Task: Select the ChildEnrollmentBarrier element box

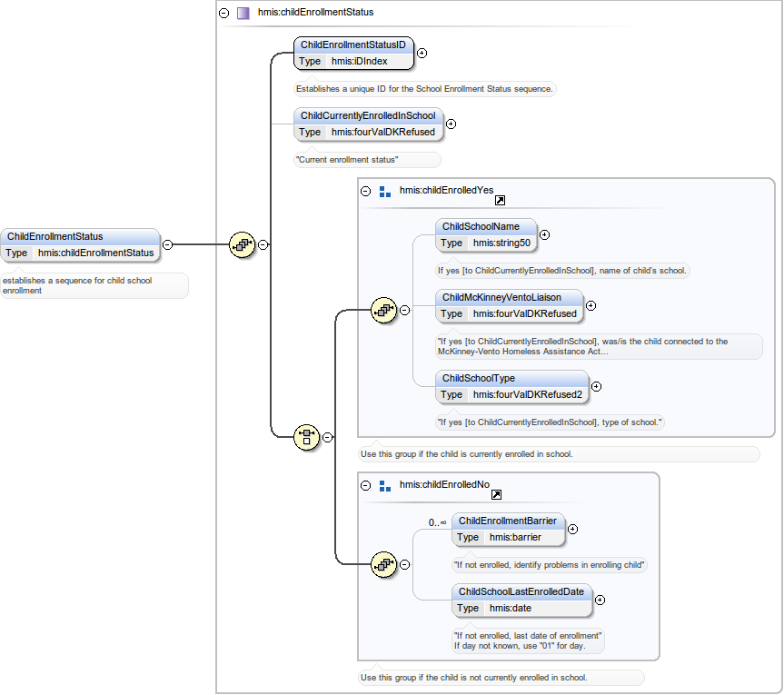Action: pos(508,529)
